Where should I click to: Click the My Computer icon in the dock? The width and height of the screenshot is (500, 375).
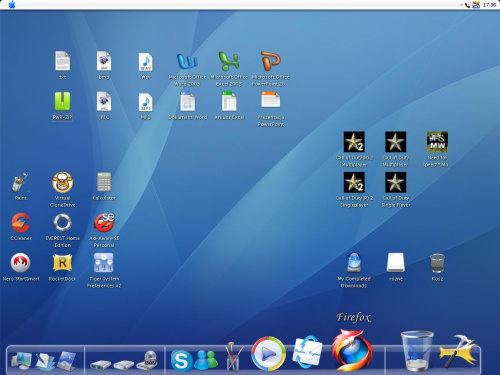22,361
